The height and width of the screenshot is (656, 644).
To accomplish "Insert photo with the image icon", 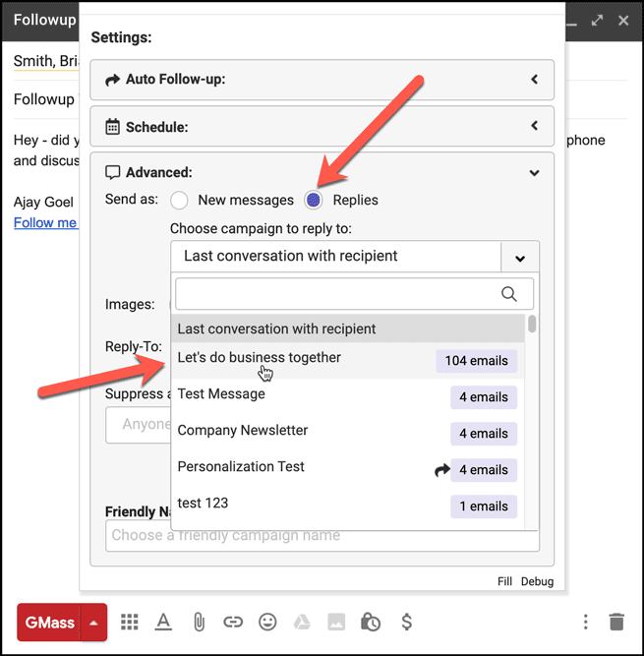I will (336, 623).
